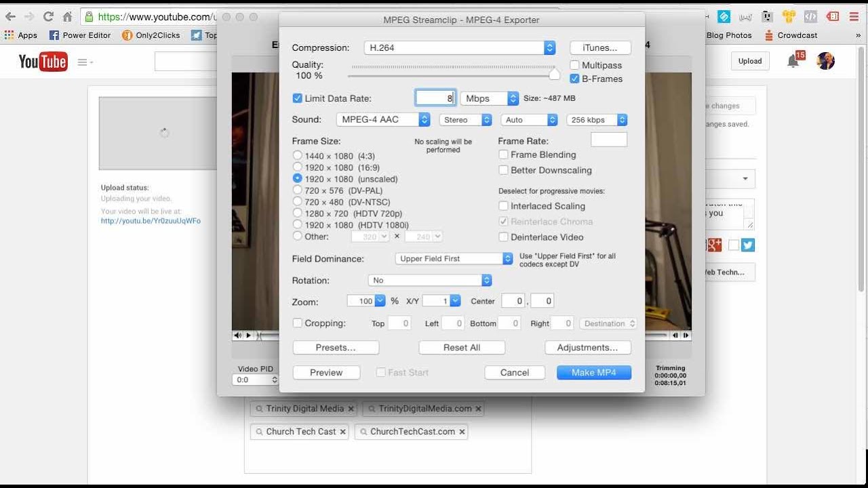
Task: Open Chrome's main hamburger menu
Action: 854,16
